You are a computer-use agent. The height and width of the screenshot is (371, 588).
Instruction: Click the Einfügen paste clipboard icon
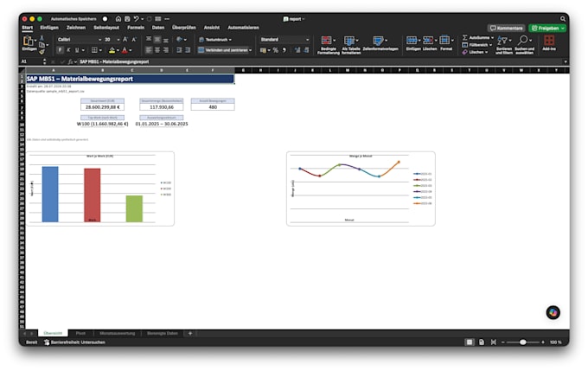click(29, 41)
